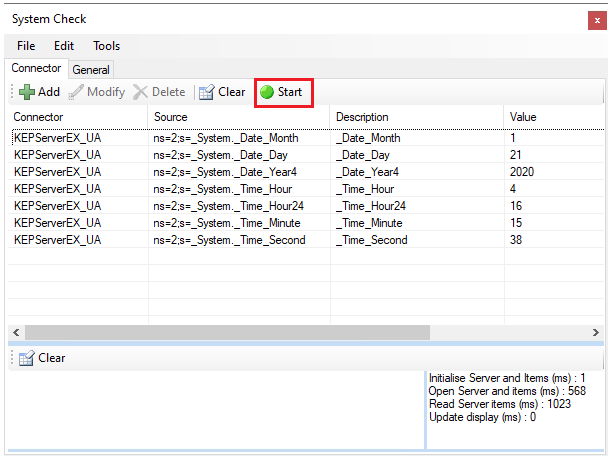Screen dimensions: 613x459
Task: Click the _Date_Day description cell
Action: point(417,155)
